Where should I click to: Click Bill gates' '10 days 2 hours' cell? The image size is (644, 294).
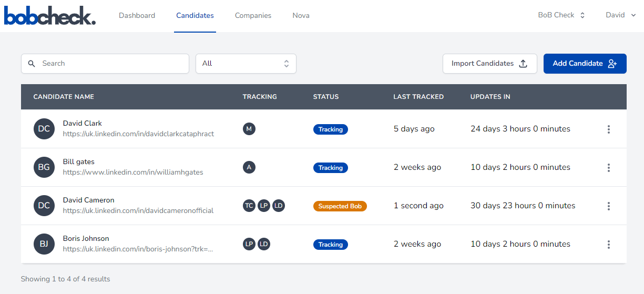click(520, 167)
